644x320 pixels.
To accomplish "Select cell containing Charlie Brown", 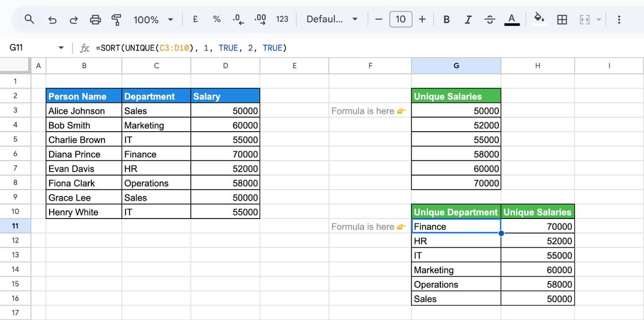I will tap(84, 139).
